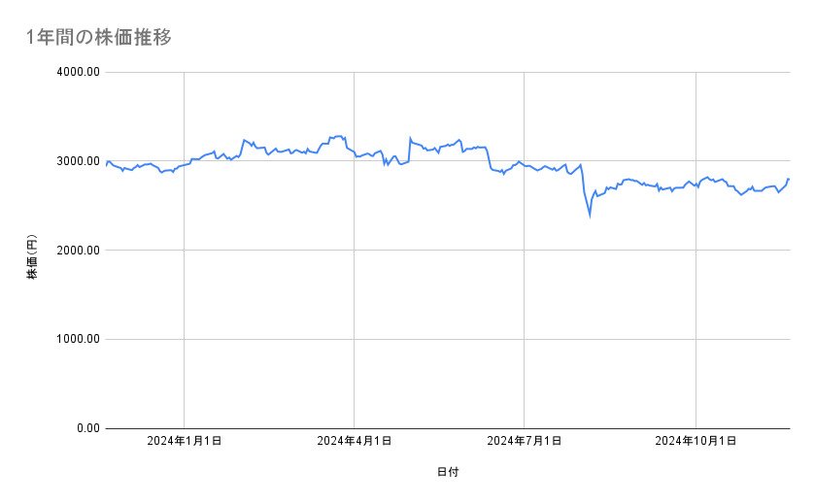
Task: Select the "2024年1月1日" date label
Action: pyautogui.click(x=185, y=442)
